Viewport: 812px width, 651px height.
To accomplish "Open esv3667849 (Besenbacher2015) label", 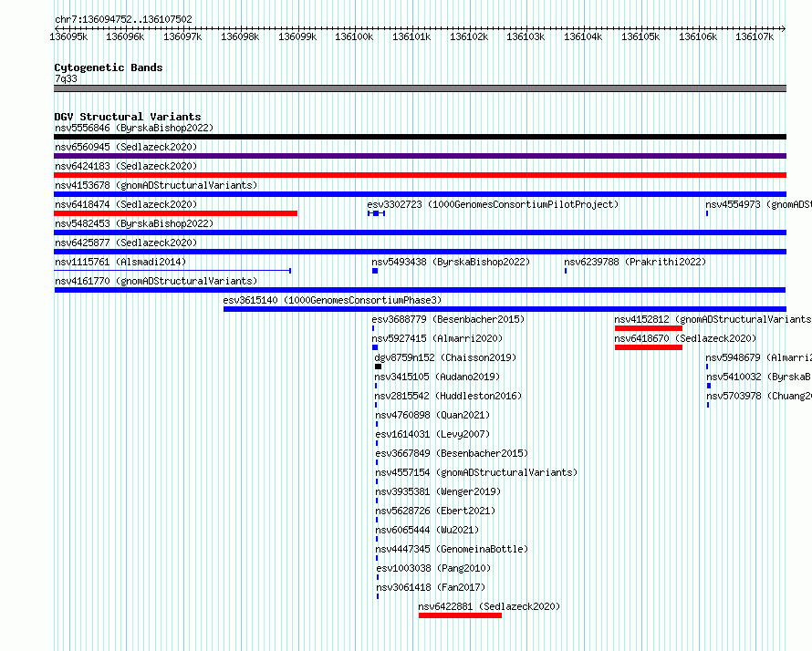I will pos(452,453).
